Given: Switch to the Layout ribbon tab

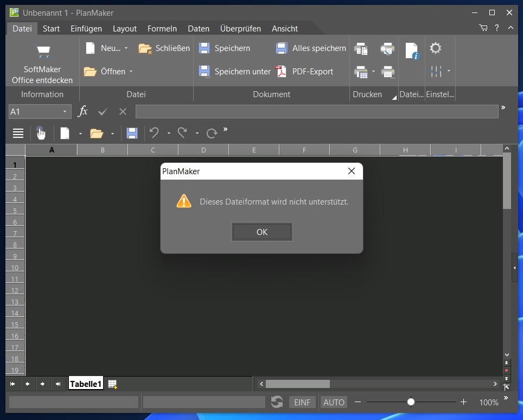Looking at the screenshot, I should click(125, 29).
